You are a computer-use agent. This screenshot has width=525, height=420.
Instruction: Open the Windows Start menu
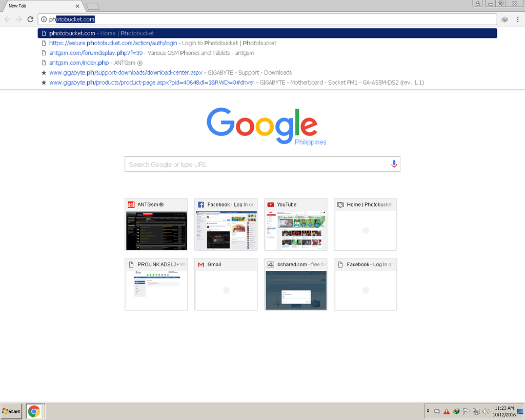11,411
